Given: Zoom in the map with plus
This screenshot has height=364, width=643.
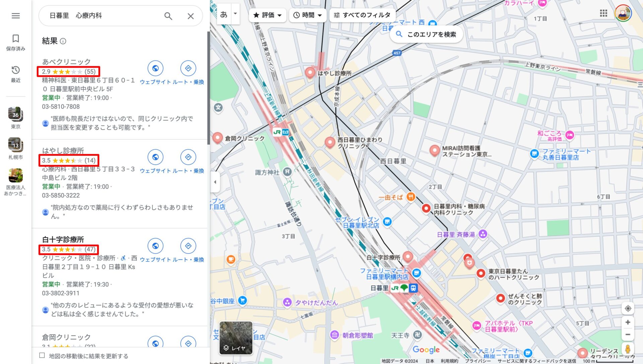Looking at the screenshot, I should 628,322.
